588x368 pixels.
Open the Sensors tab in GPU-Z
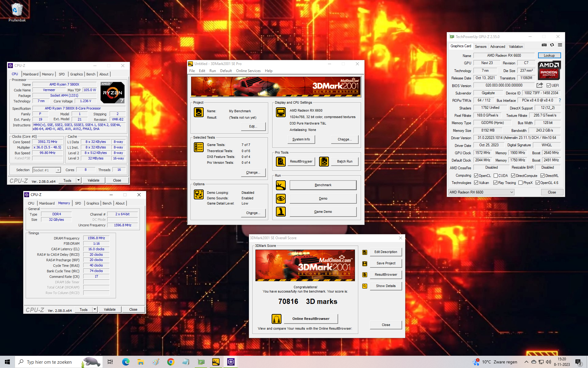coord(481,47)
